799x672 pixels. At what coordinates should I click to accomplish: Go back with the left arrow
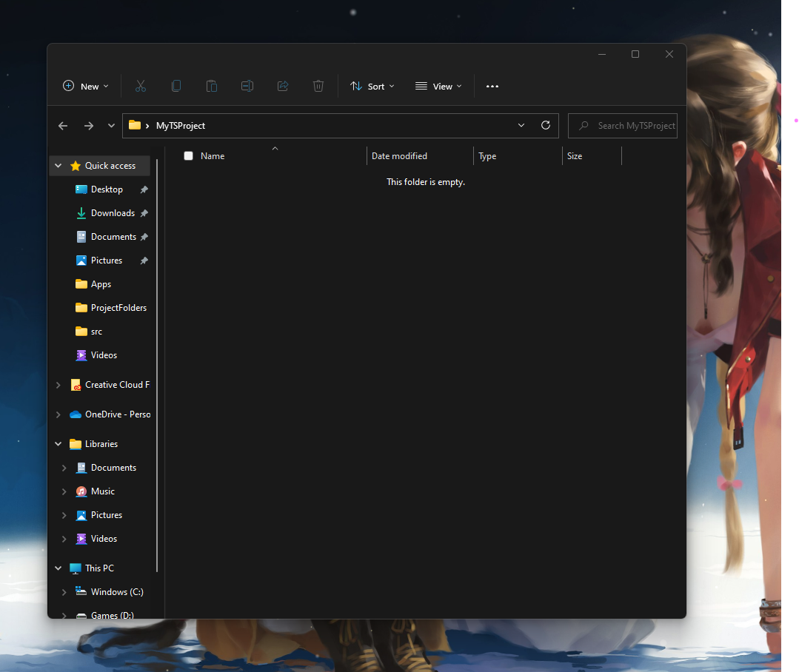pyautogui.click(x=63, y=126)
